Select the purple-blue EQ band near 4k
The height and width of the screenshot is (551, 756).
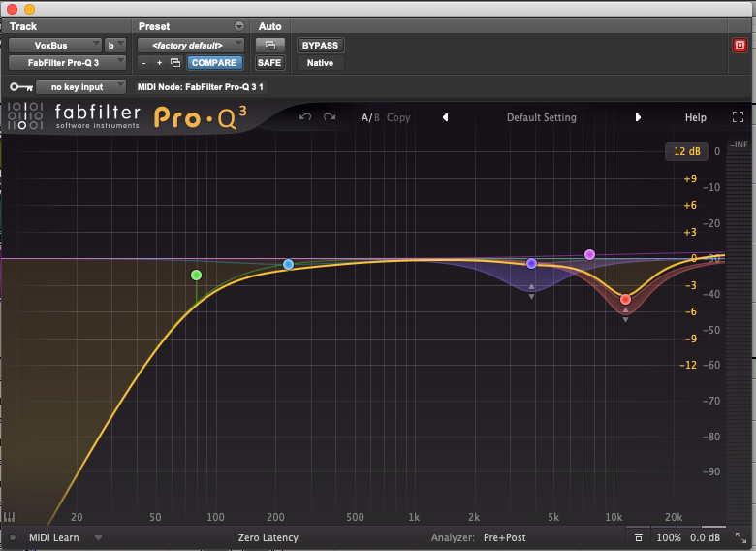[531, 264]
